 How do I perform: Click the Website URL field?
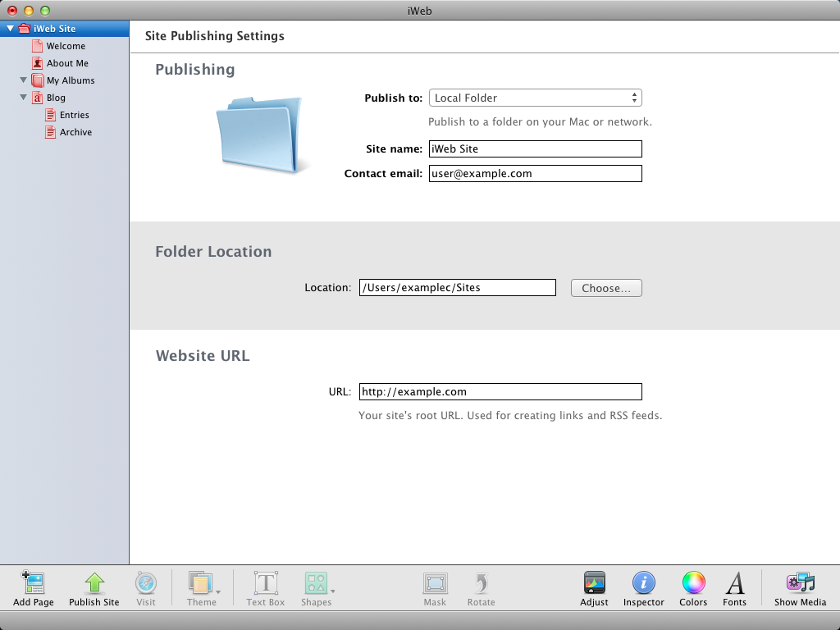tap(500, 391)
